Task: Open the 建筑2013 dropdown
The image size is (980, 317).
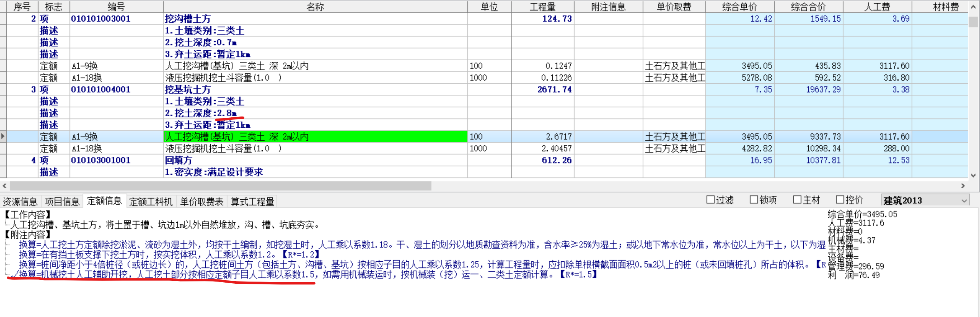Action: click(924, 200)
